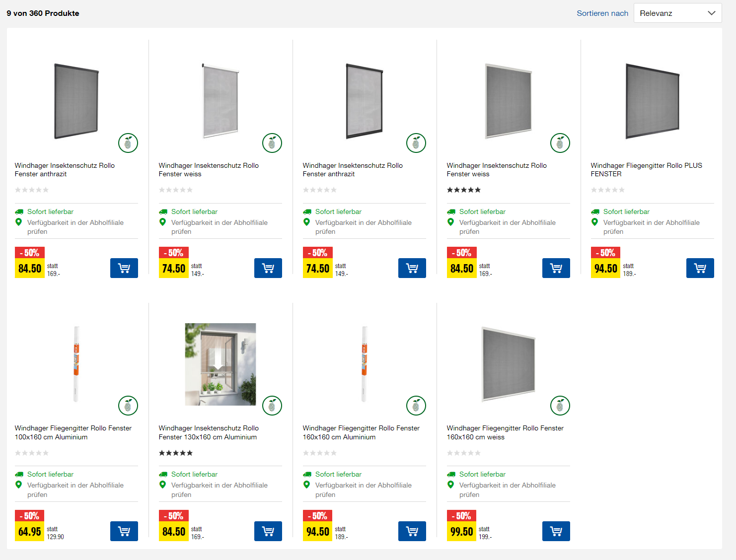Open weiss Rollo title priced 84.50
Image resolution: width=736 pixels, height=560 pixels.
pos(497,170)
